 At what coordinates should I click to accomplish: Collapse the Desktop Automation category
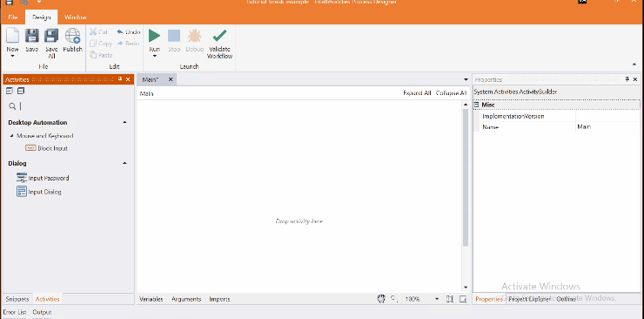[x=124, y=123]
